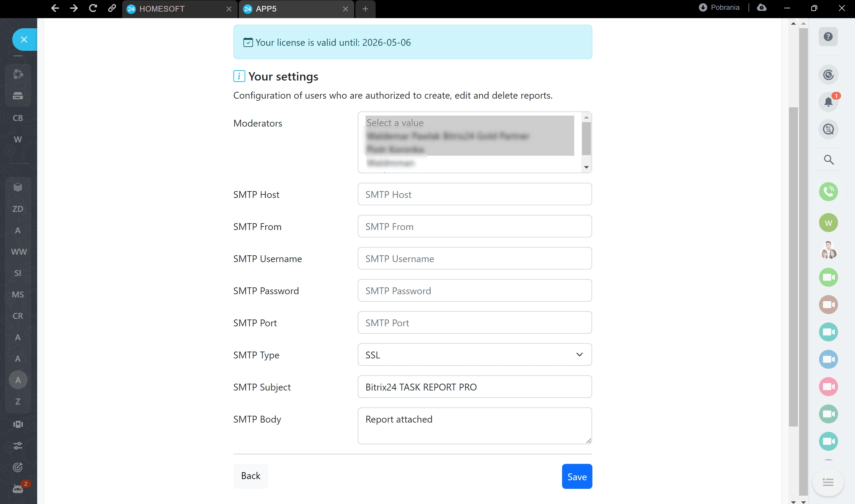Click the SMTP Password input field
855x504 pixels.
point(474,291)
